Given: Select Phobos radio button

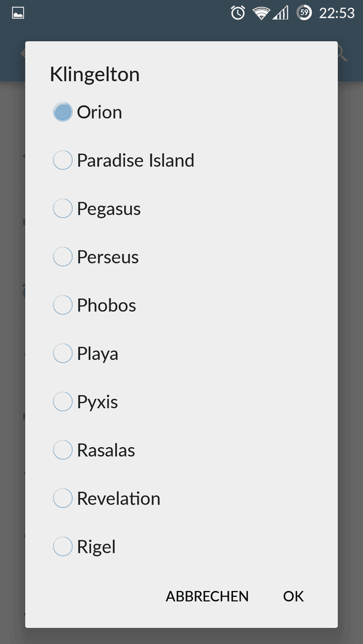Looking at the screenshot, I should click(x=63, y=305).
